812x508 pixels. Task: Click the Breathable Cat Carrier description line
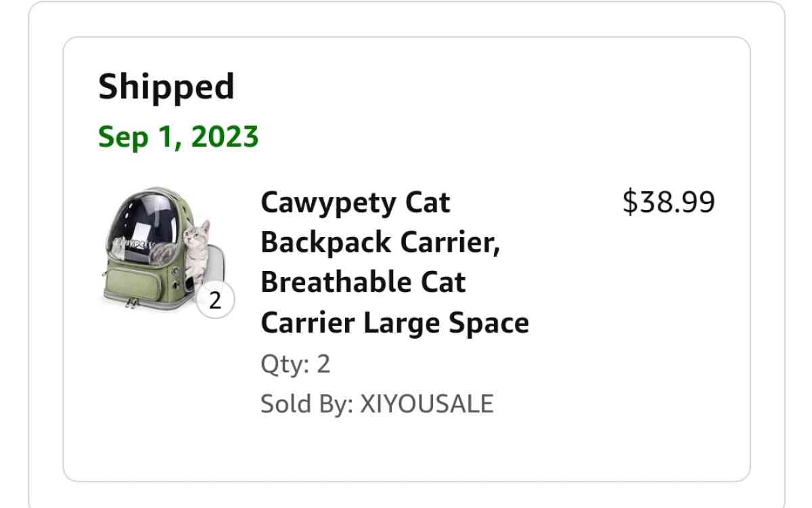363,282
